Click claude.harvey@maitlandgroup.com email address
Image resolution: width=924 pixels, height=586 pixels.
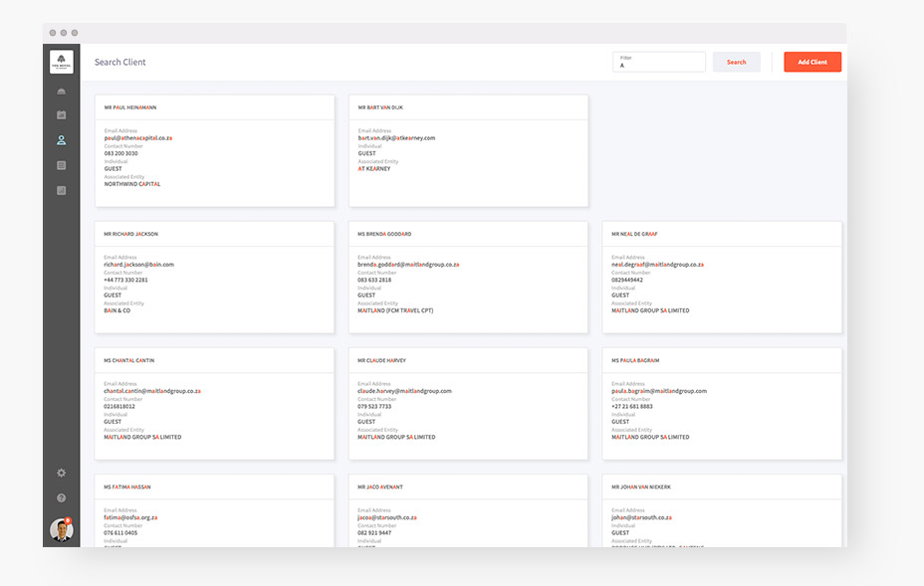pyautogui.click(x=404, y=391)
